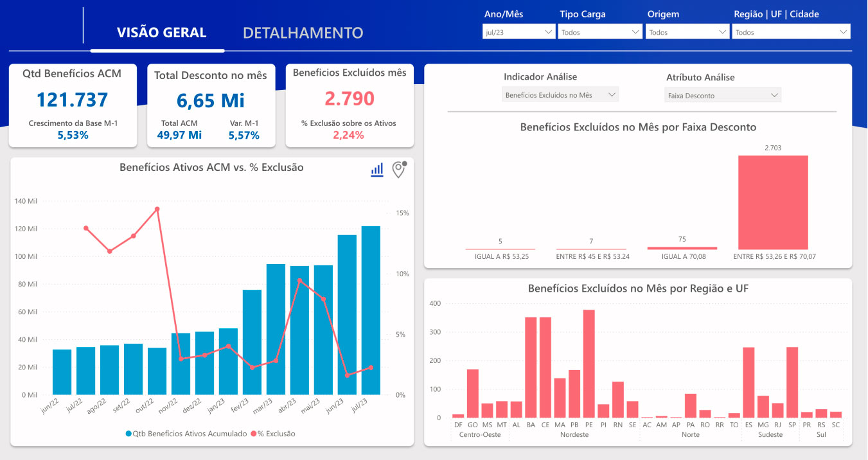Select the jul/23 blue bar
The height and width of the screenshot is (460, 868).
(371, 310)
